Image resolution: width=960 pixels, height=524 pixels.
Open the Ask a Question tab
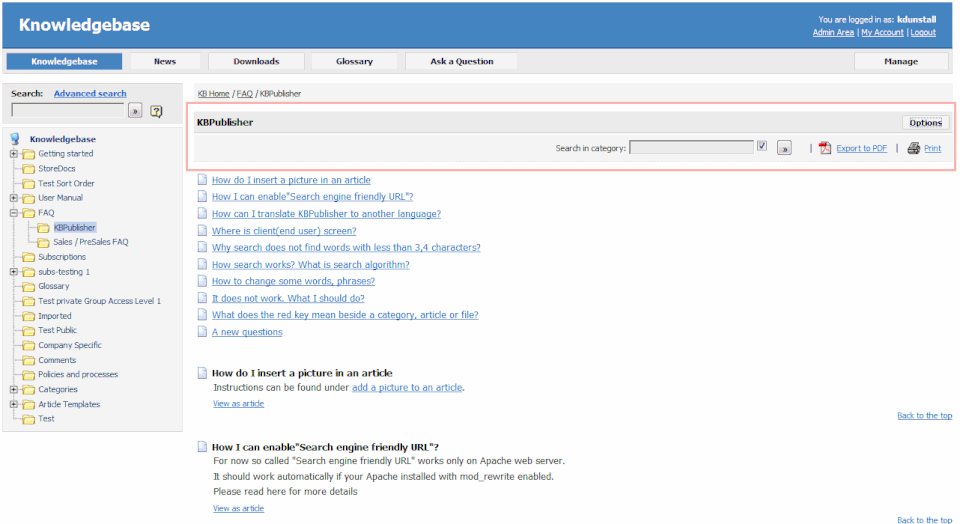[x=462, y=61]
